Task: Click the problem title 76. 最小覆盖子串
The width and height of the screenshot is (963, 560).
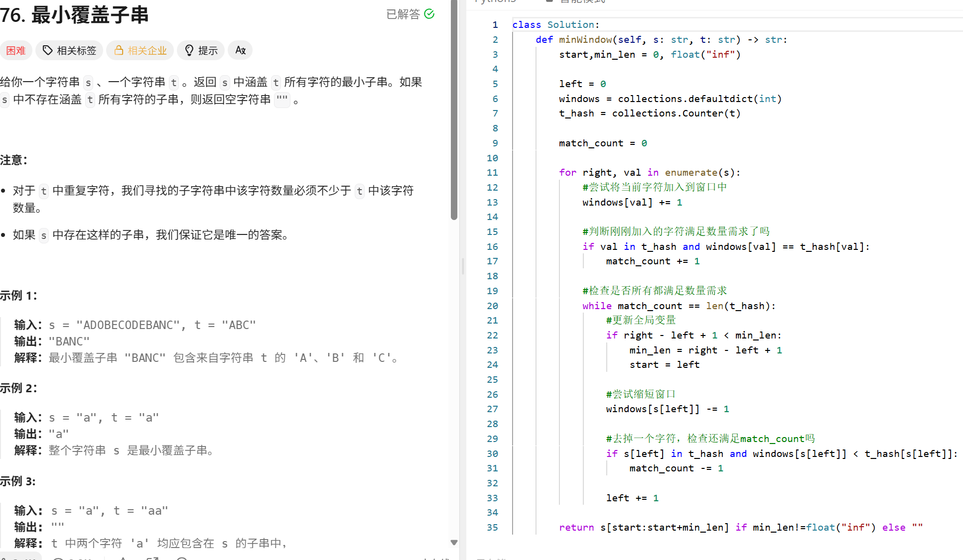Action: coord(75,15)
